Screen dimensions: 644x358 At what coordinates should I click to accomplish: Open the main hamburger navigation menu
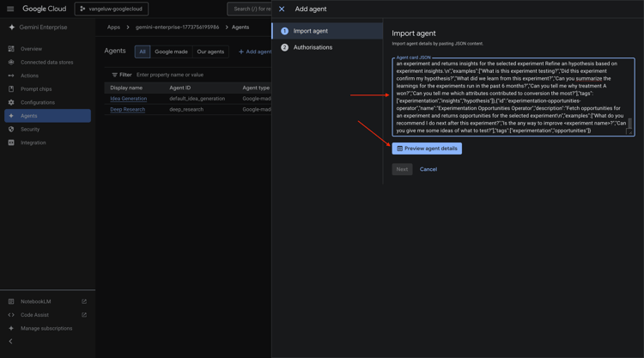point(10,9)
